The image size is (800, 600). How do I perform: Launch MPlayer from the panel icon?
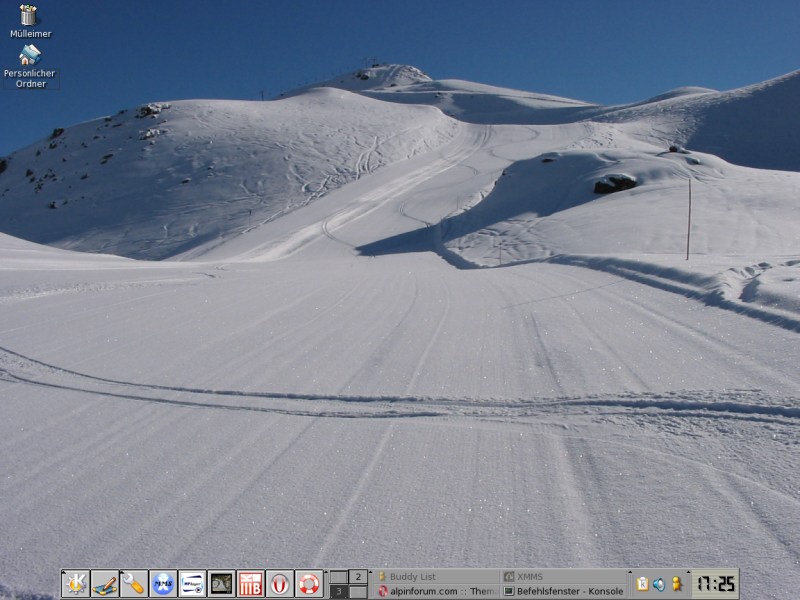(192, 583)
